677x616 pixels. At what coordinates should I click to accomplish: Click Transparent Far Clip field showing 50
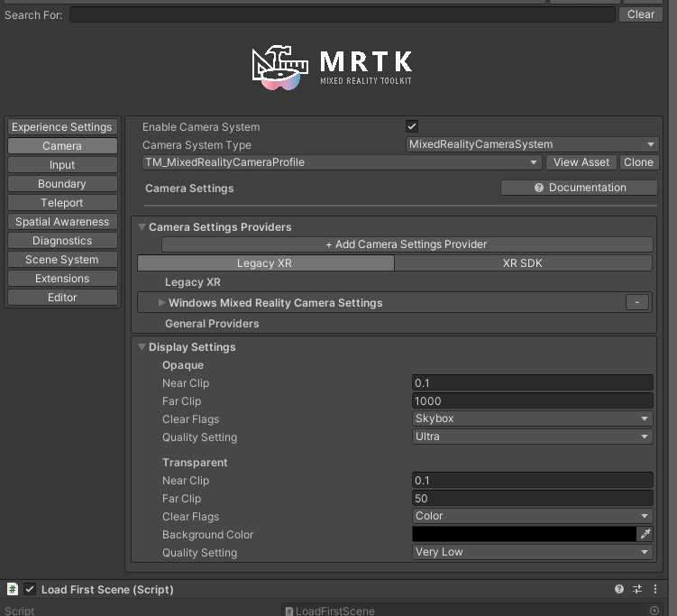[x=533, y=499]
